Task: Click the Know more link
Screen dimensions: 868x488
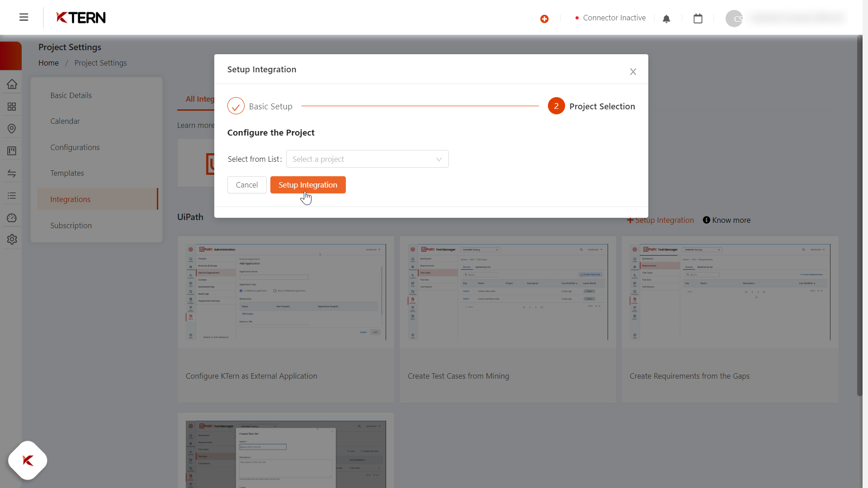Action: click(x=731, y=220)
